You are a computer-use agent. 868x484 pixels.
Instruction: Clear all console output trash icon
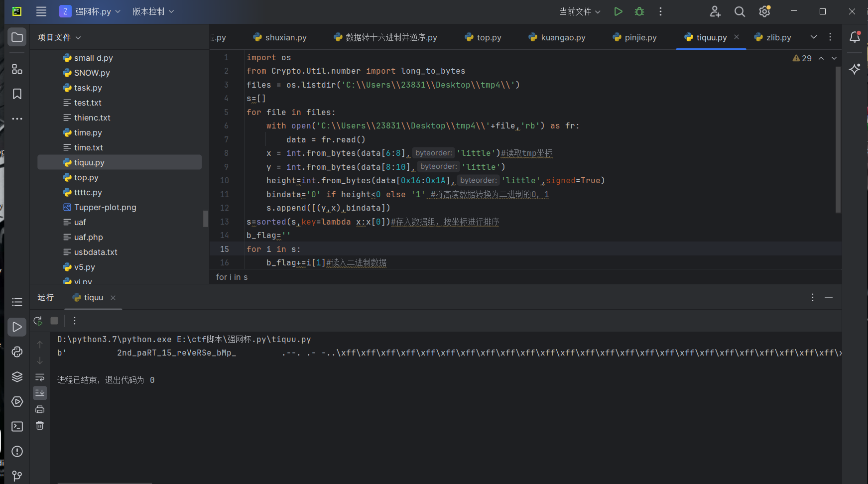pyautogui.click(x=40, y=425)
